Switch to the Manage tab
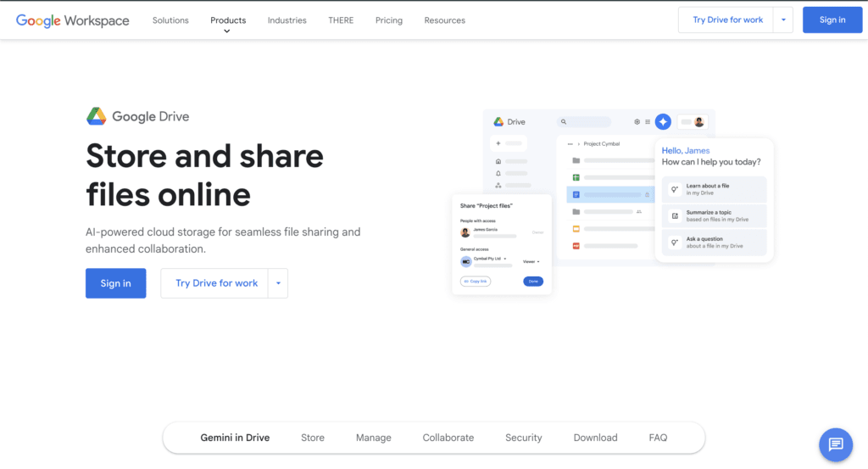 (x=374, y=438)
